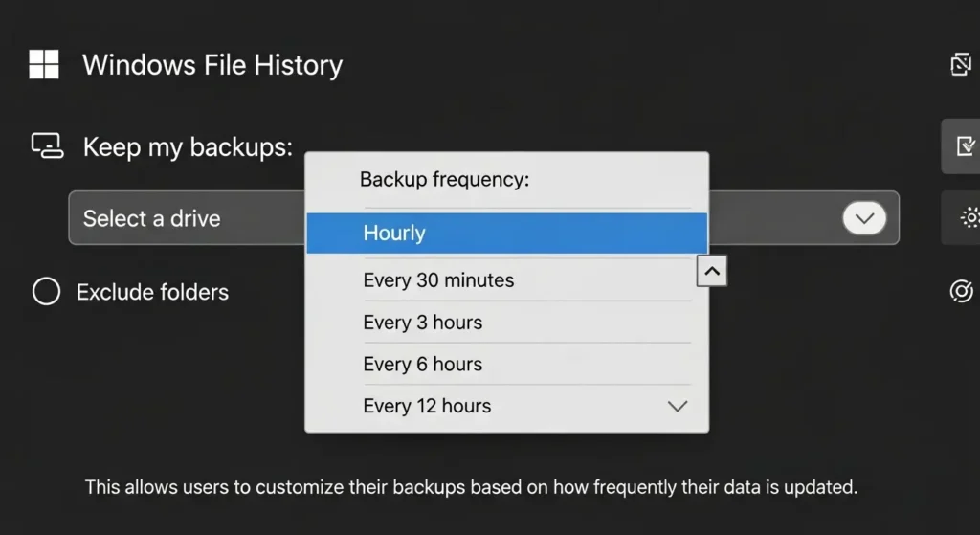Viewport: 980px width, 535px height.
Task: Select Every 12 hours option
Action: [x=507, y=406]
